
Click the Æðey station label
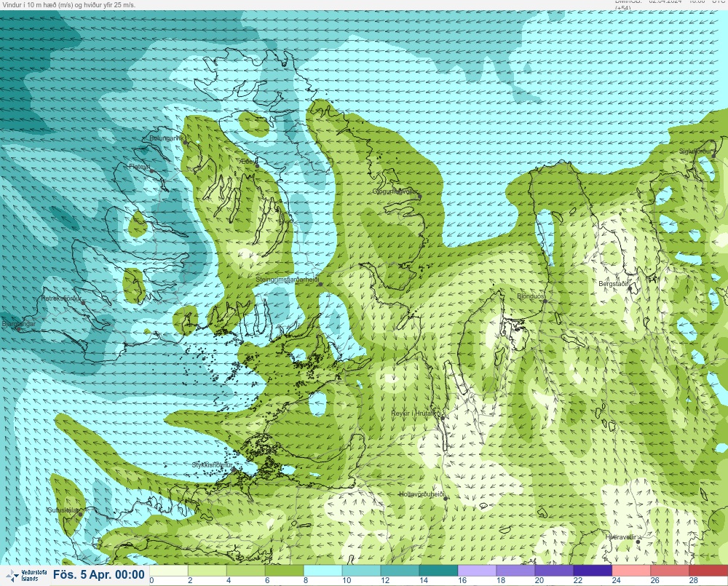pos(249,161)
